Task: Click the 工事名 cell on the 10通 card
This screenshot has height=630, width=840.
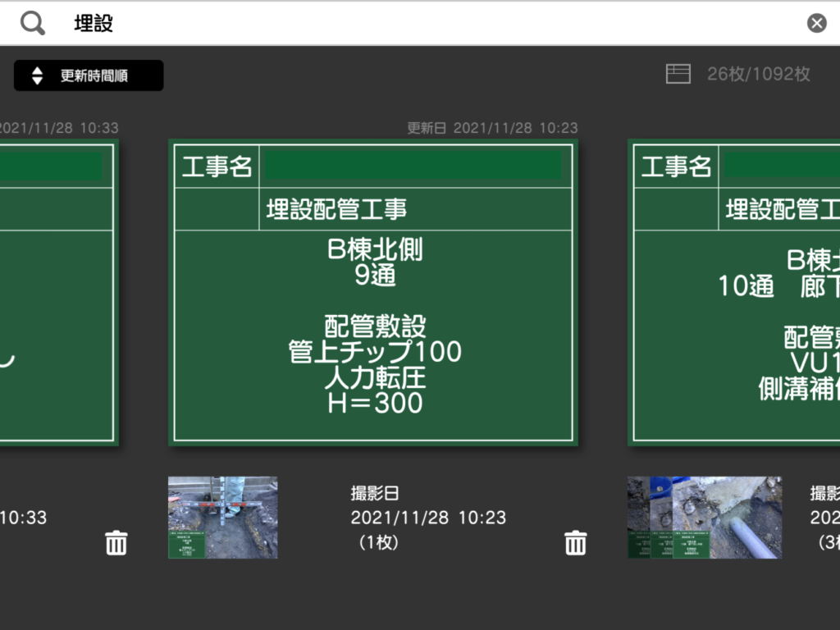Action: coord(676,166)
